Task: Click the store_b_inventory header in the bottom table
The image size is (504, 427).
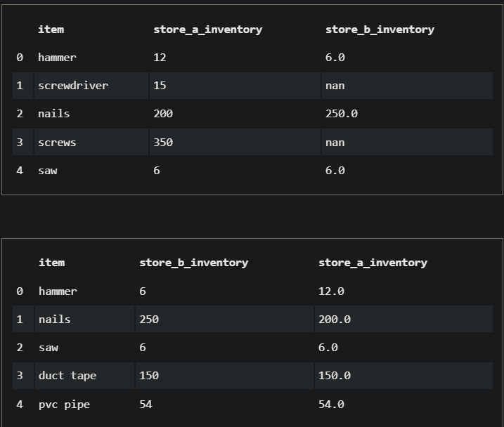Action: [x=193, y=263]
